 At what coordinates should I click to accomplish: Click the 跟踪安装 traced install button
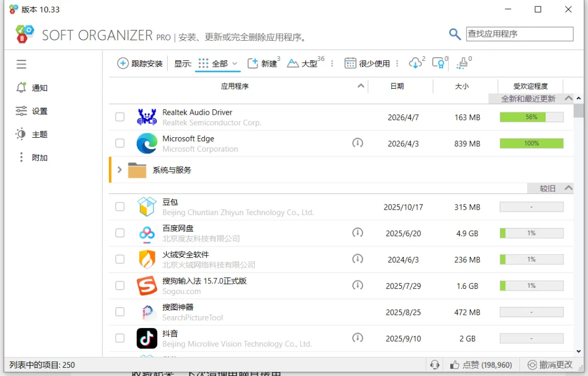point(140,63)
